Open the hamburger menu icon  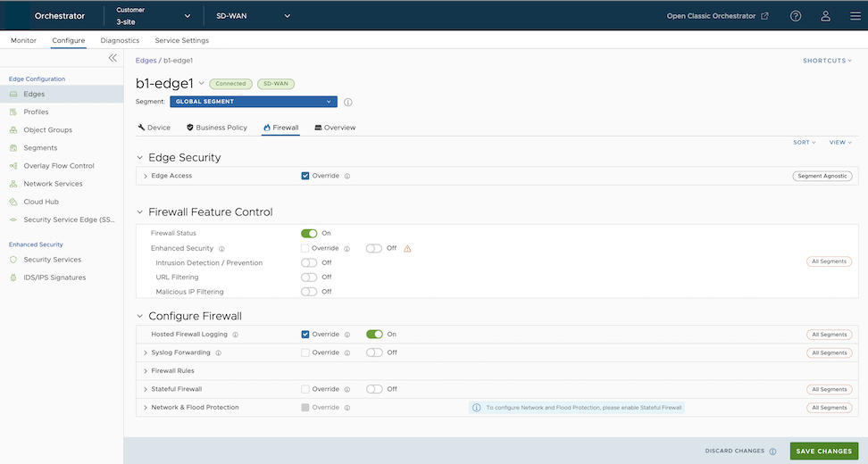pyautogui.click(x=855, y=16)
